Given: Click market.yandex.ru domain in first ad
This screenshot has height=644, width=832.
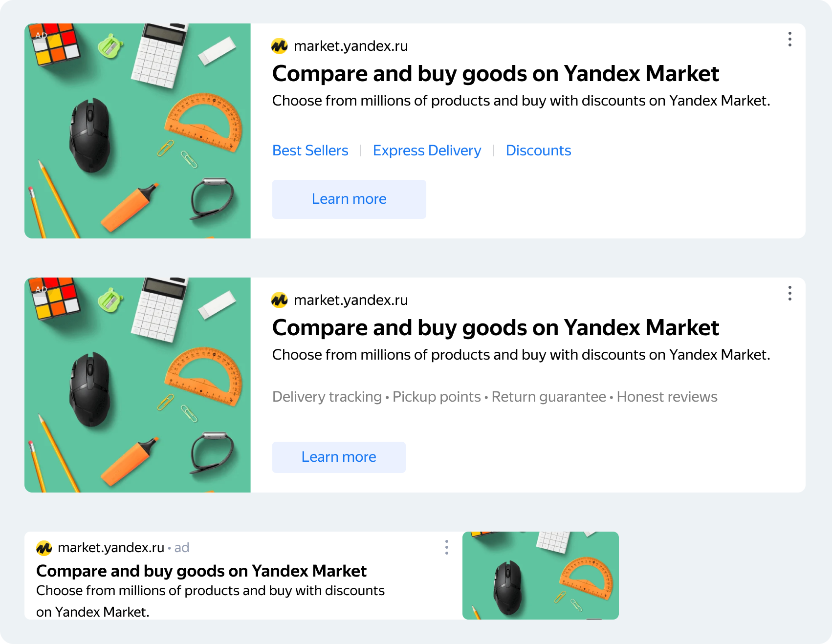Looking at the screenshot, I should point(350,46).
